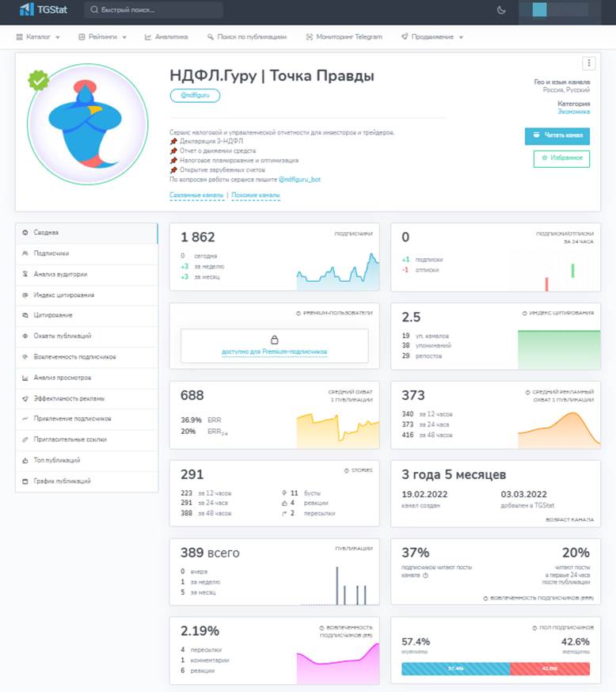The width and height of the screenshot is (616, 692).
Task: Open the @ndflguru_bot link
Action: pyautogui.click(x=299, y=179)
